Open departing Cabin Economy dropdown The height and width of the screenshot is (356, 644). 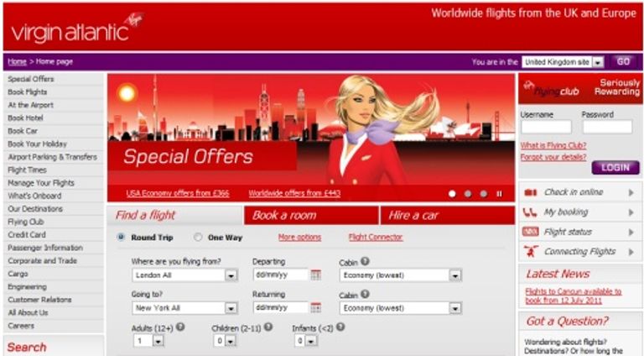401,275
